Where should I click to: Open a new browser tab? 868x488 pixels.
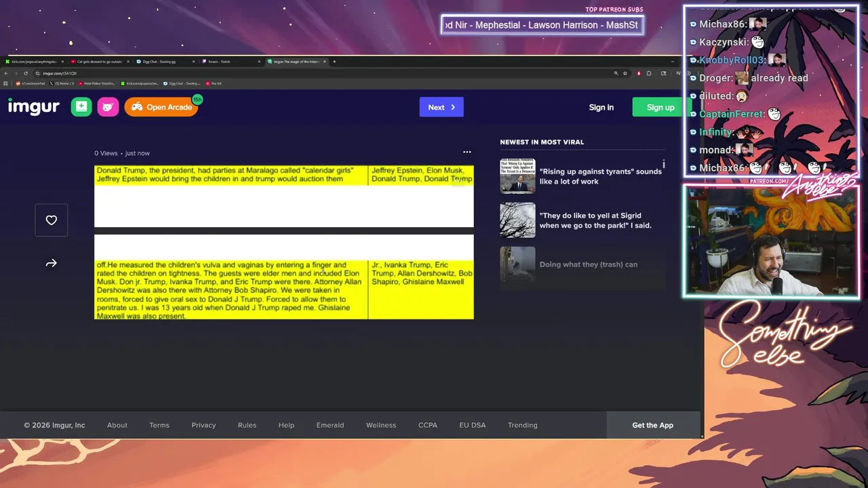(334, 62)
